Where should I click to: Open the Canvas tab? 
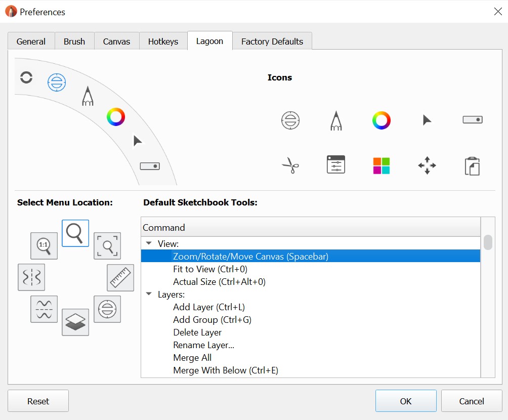tap(116, 41)
